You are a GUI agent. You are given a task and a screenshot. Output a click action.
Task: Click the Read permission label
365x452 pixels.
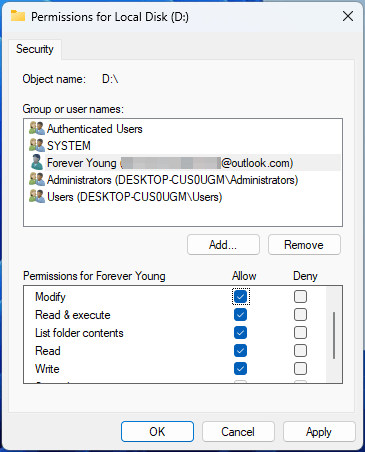pyautogui.click(x=48, y=351)
